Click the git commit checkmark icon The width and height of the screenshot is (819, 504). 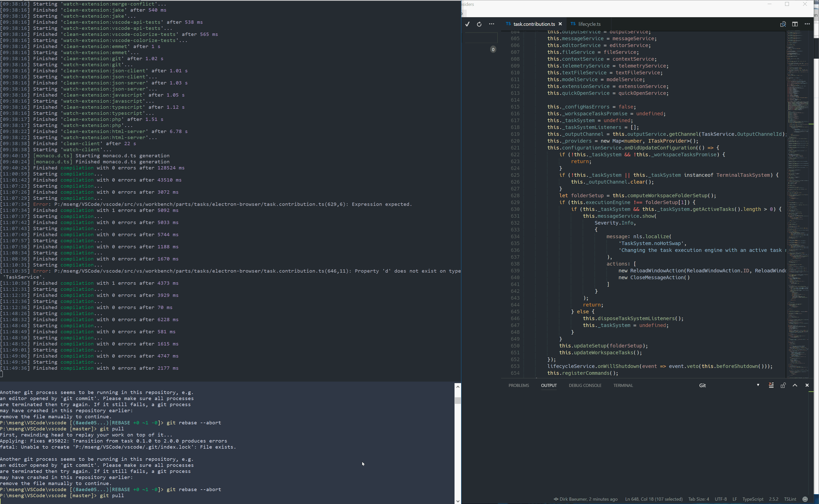pyautogui.click(x=467, y=24)
